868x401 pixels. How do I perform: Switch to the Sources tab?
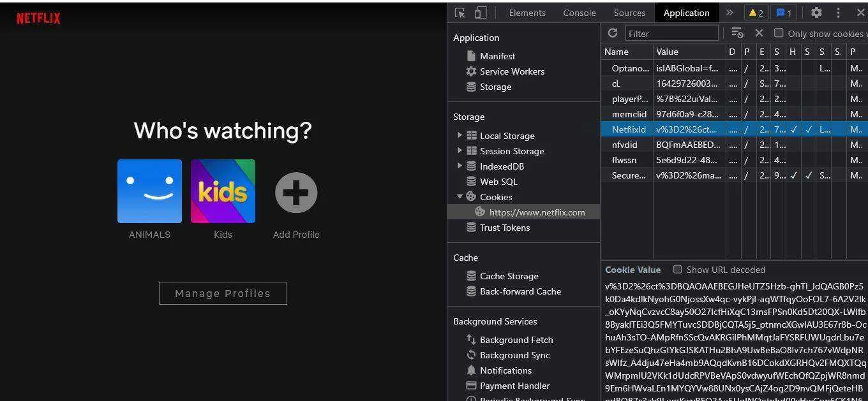pyautogui.click(x=630, y=13)
